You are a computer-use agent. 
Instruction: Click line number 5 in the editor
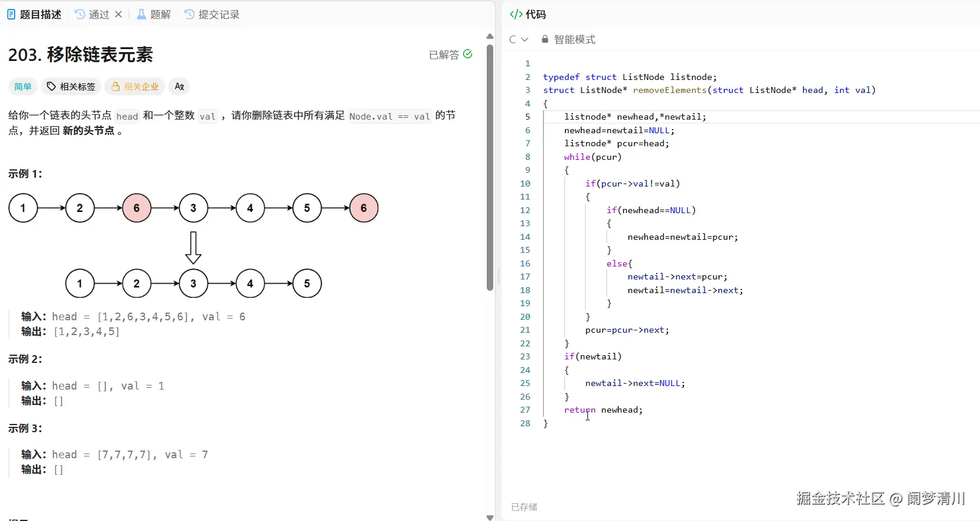(x=528, y=117)
